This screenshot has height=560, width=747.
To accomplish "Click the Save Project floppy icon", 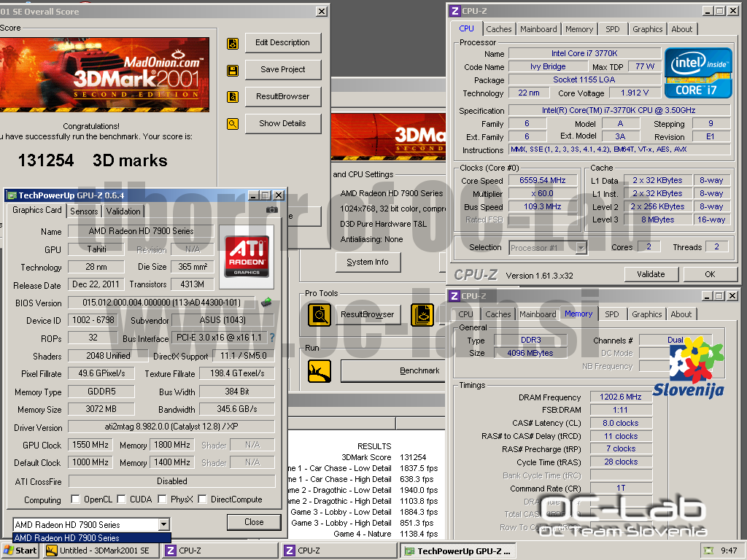I will [x=233, y=71].
